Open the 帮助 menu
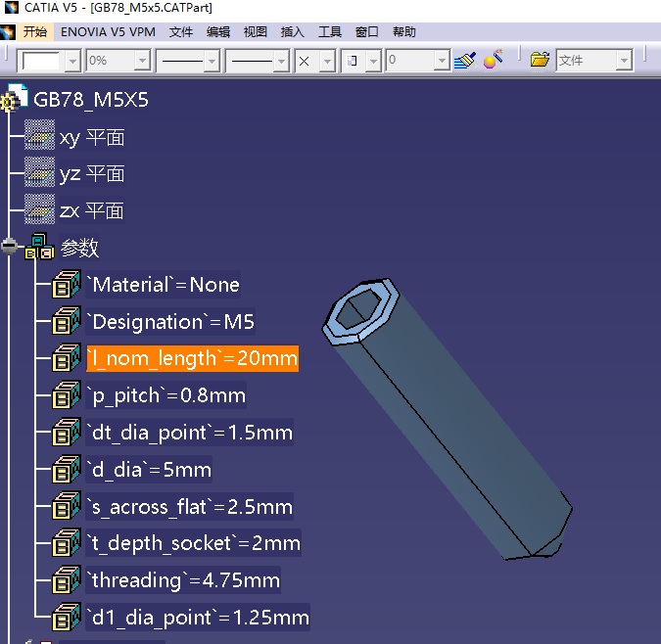 (403, 32)
